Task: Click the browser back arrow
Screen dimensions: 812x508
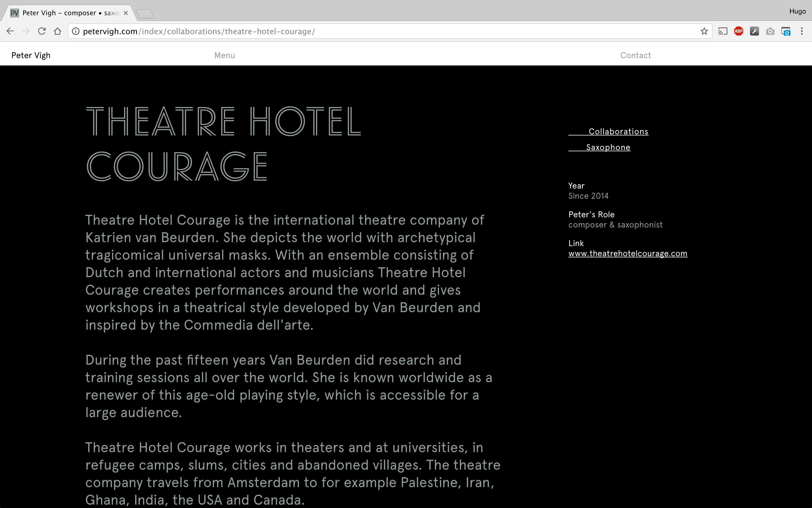Action: tap(10, 31)
